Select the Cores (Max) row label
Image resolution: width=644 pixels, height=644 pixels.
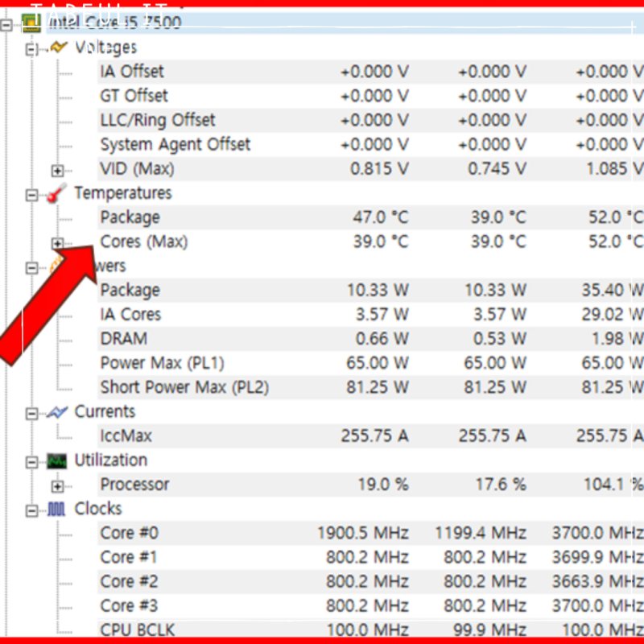point(144,242)
